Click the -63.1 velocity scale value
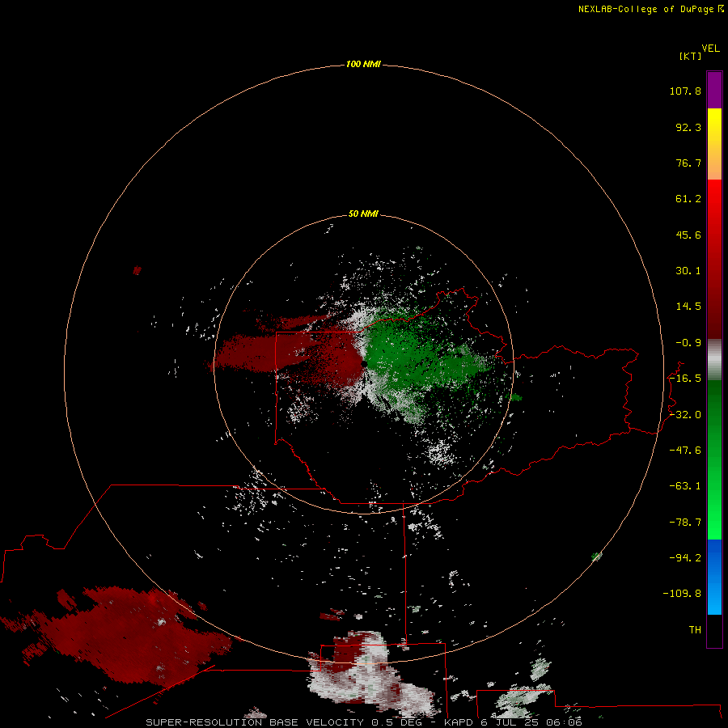Image resolution: width=728 pixels, height=728 pixels. 685,486
